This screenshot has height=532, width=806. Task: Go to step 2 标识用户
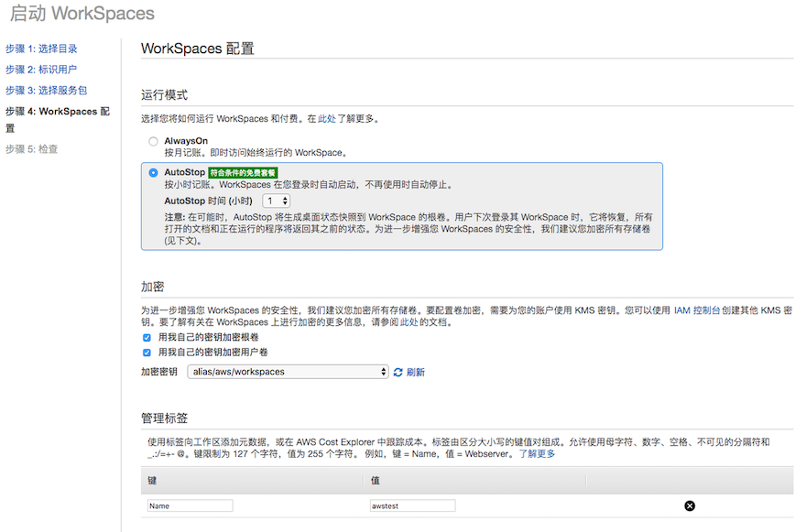pos(41,70)
